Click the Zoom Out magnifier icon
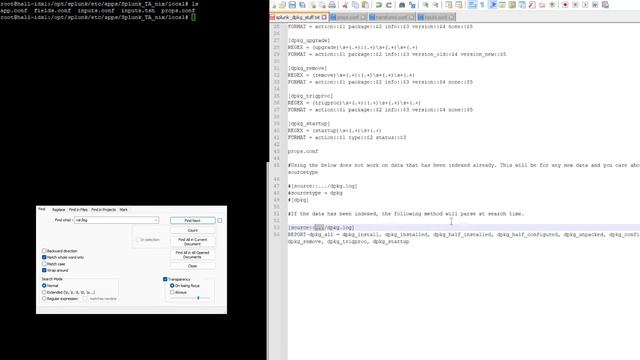 pos(436,5)
